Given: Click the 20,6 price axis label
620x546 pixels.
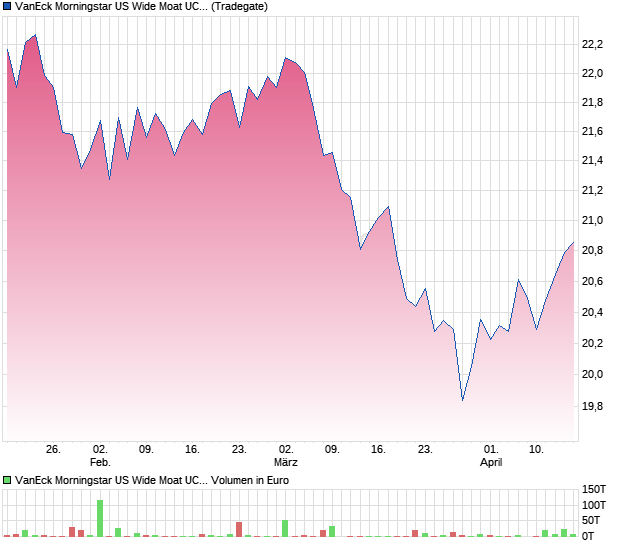Looking at the screenshot, I should click(592, 282).
